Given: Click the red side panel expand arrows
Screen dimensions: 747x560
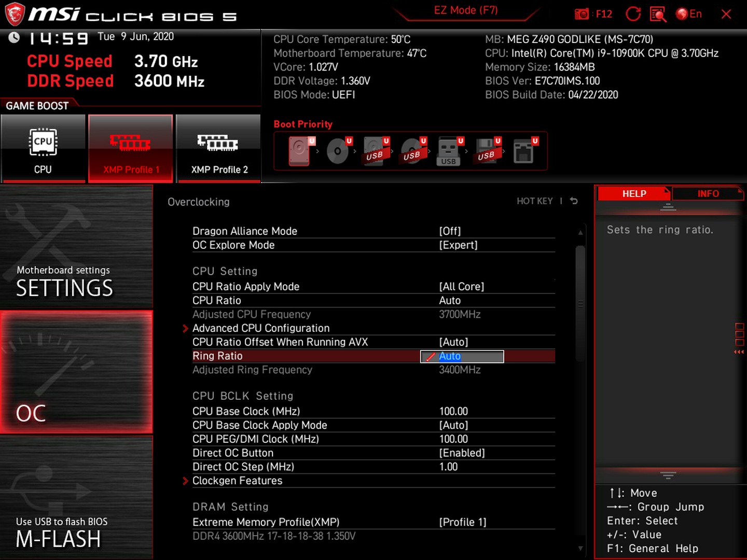Looking at the screenshot, I should pos(739,352).
